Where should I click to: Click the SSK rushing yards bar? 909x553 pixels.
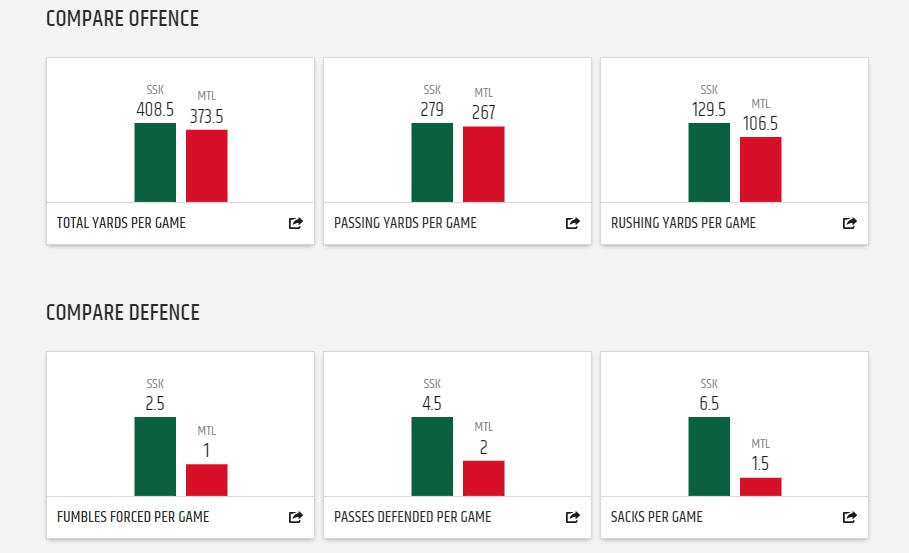(709, 162)
